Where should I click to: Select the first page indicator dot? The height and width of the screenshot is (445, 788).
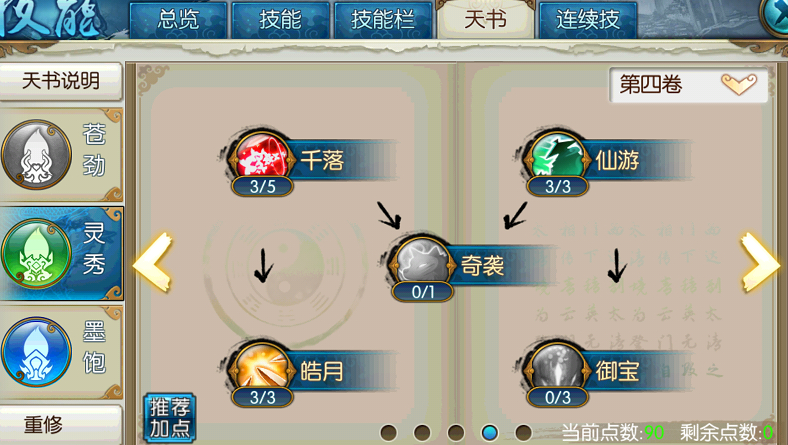click(x=388, y=432)
